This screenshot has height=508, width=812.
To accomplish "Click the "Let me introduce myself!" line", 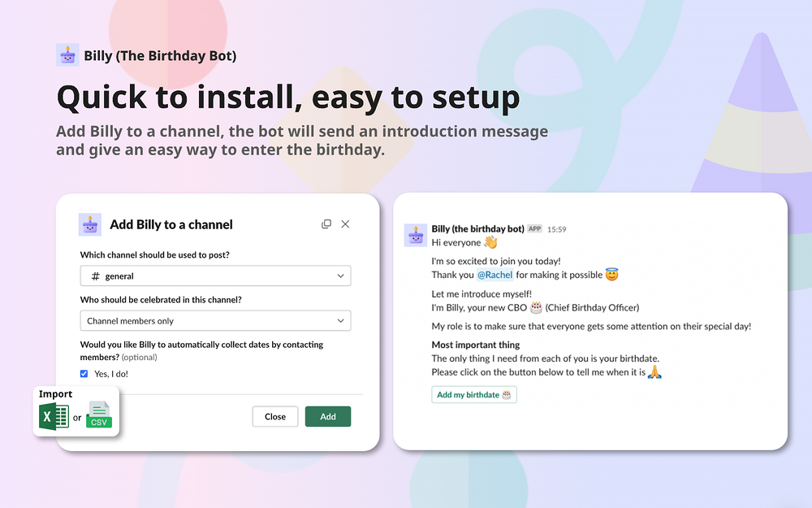I will coord(482,294).
